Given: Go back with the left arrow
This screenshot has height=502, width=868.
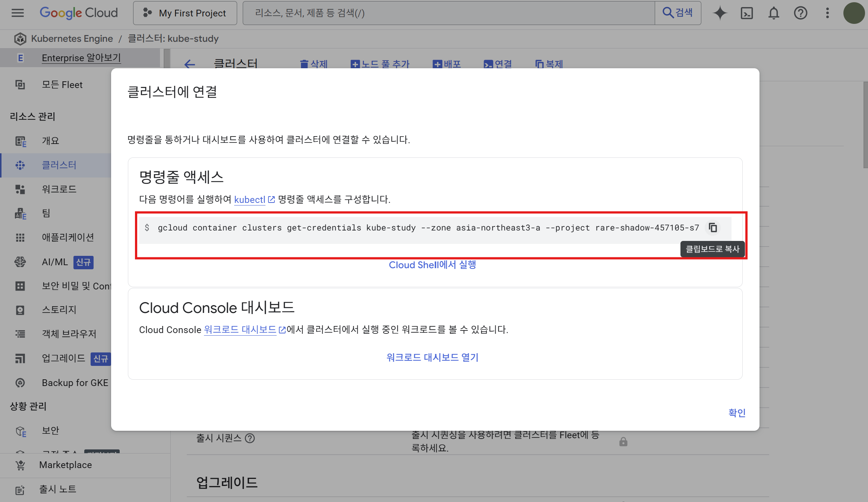Looking at the screenshot, I should click(x=190, y=64).
